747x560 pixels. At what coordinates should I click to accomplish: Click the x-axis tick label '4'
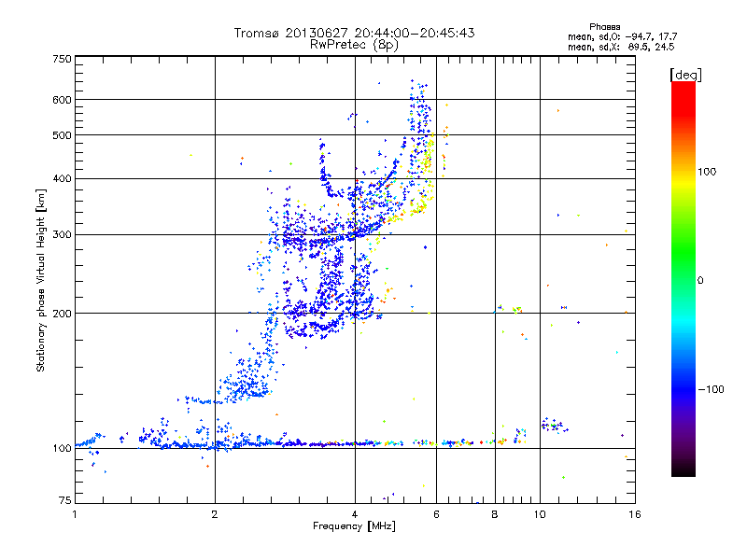tap(355, 514)
